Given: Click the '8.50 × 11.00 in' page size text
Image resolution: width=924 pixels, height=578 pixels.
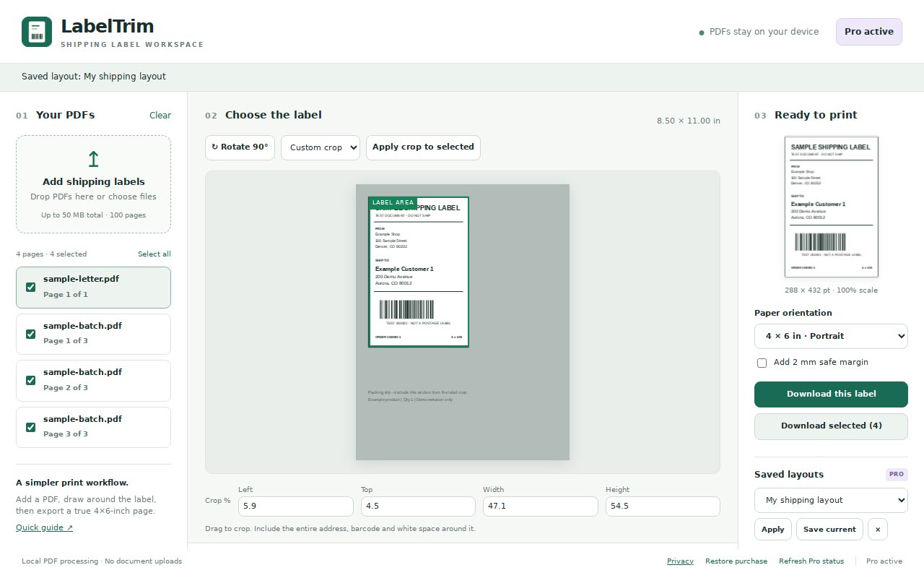Looking at the screenshot, I should 688,121.
